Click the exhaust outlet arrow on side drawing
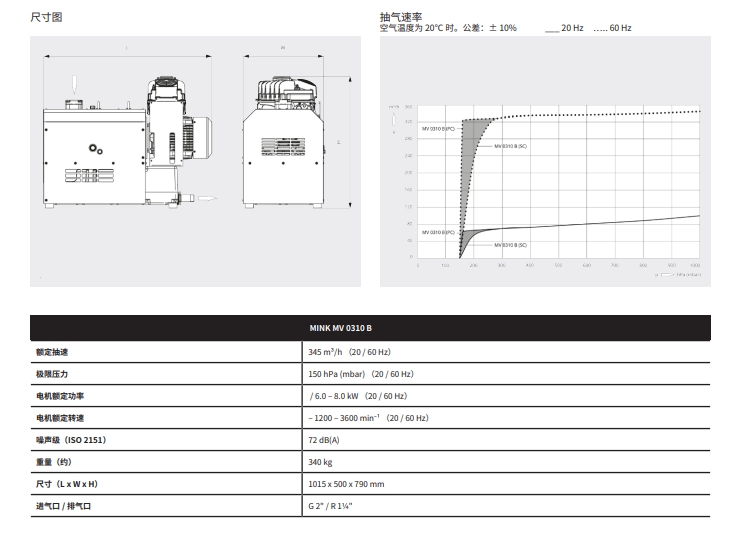 [x=207, y=199]
